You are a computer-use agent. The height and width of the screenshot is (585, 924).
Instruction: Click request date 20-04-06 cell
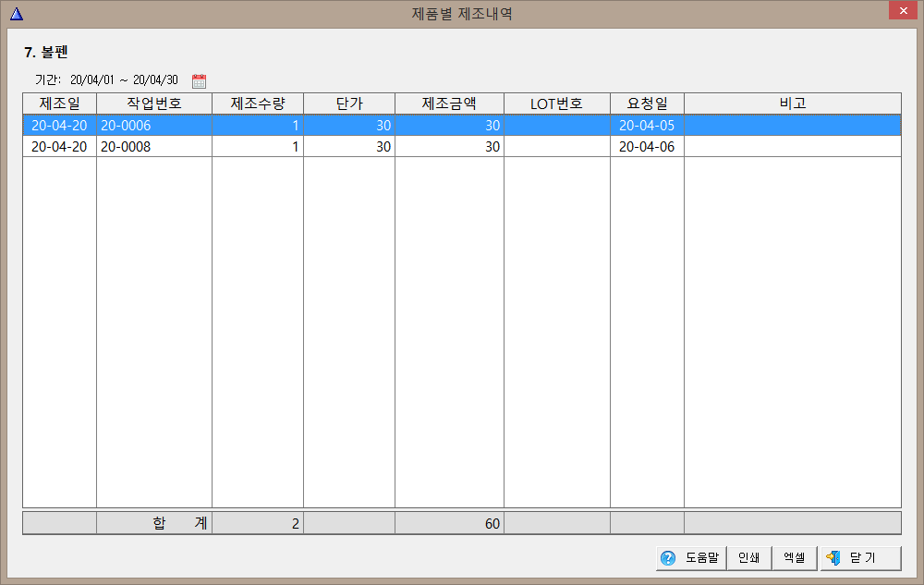[647, 147]
